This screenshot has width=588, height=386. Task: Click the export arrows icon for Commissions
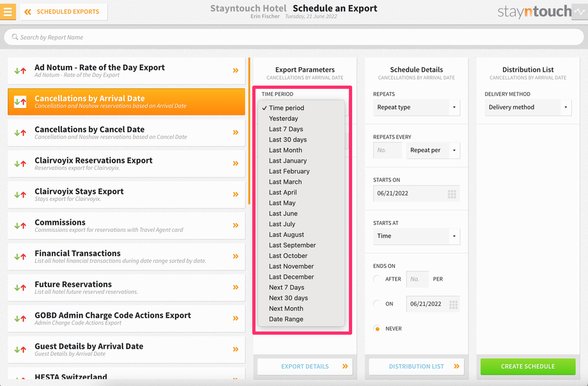coord(20,226)
